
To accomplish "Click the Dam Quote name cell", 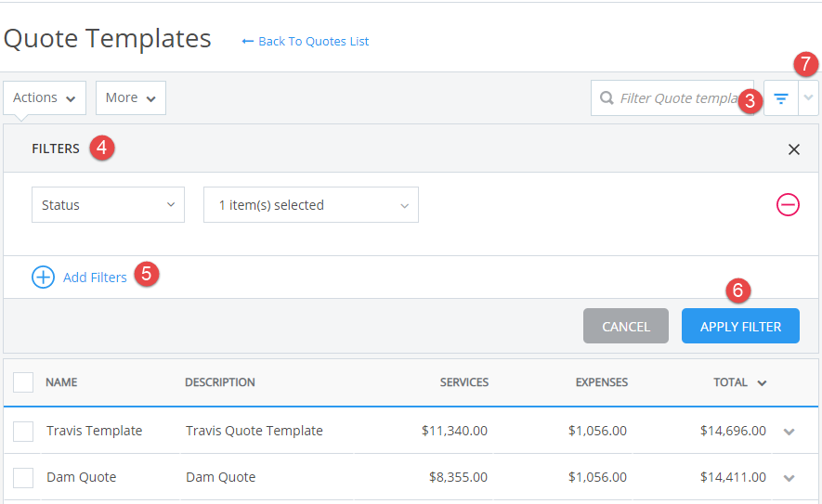I will pyautogui.click(x=81, y=477).
